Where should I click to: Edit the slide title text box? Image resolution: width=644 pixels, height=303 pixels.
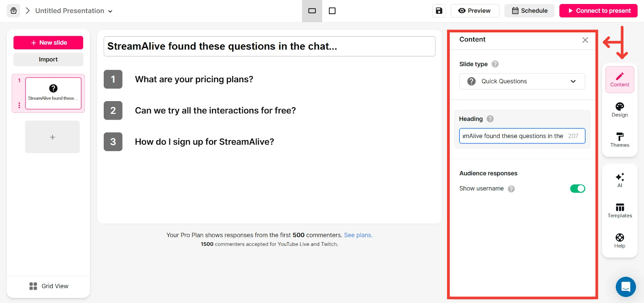[x=270, y=46]
